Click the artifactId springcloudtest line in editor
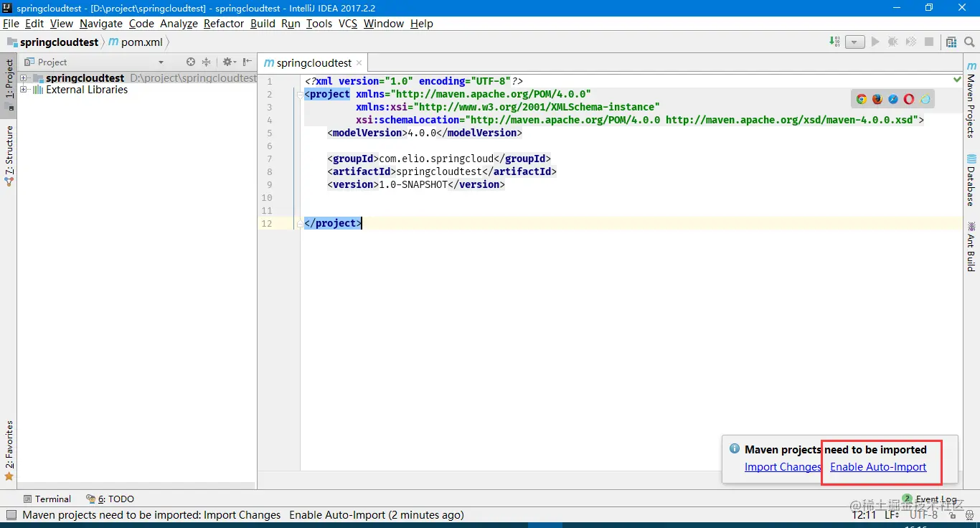This screenshot has width=980, height=528. [x=442, y=171]
